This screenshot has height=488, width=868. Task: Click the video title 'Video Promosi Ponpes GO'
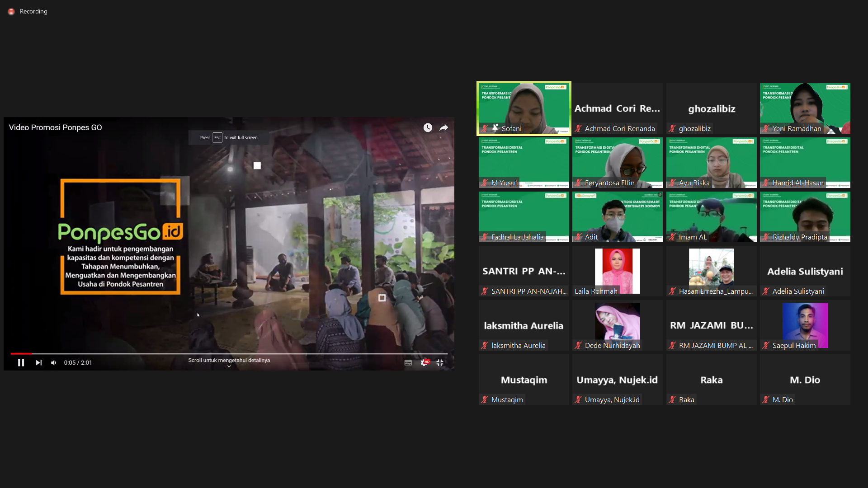(56, 127)
